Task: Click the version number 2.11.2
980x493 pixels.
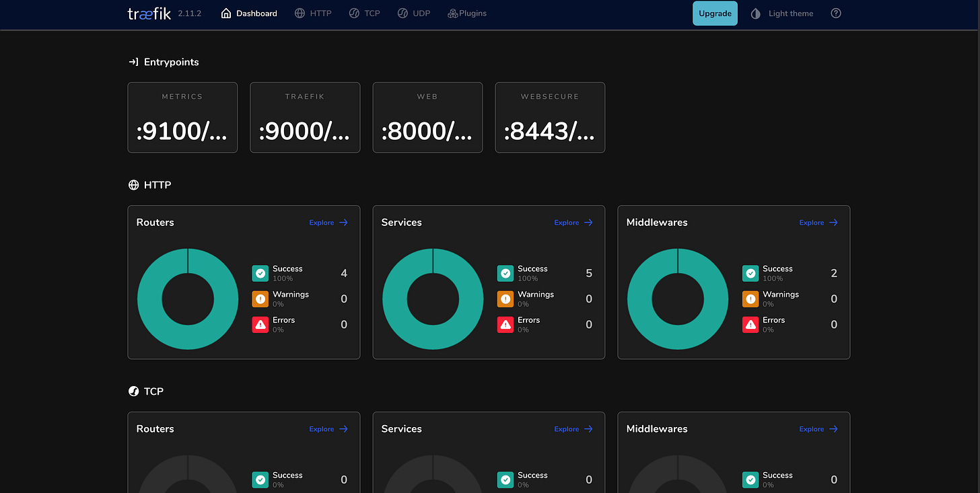Action: point(190,13)
